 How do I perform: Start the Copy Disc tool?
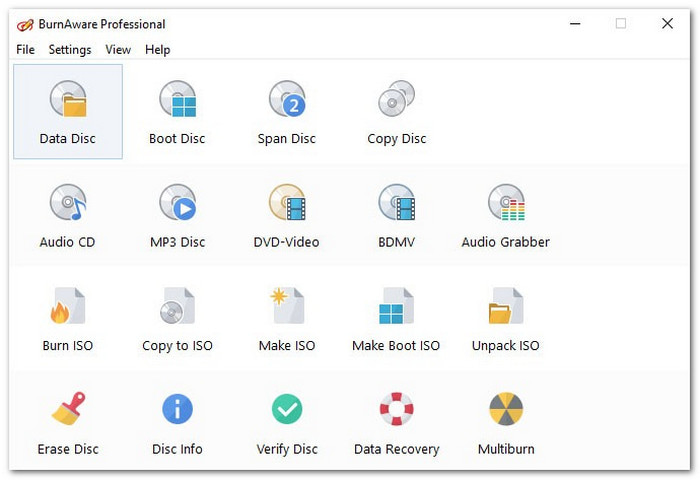click(396, 112)
